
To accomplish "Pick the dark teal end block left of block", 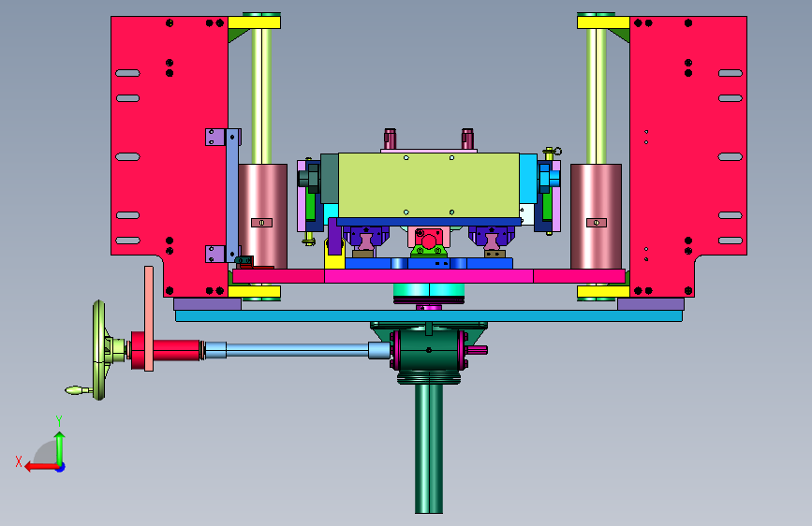I will point(330,179).
